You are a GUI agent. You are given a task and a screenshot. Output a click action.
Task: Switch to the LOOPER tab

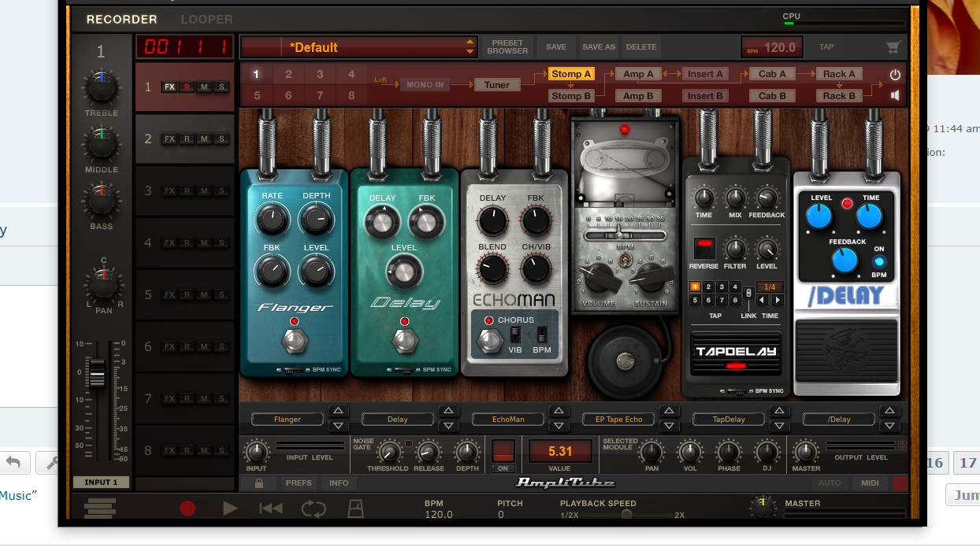click(x=206, y=19)
